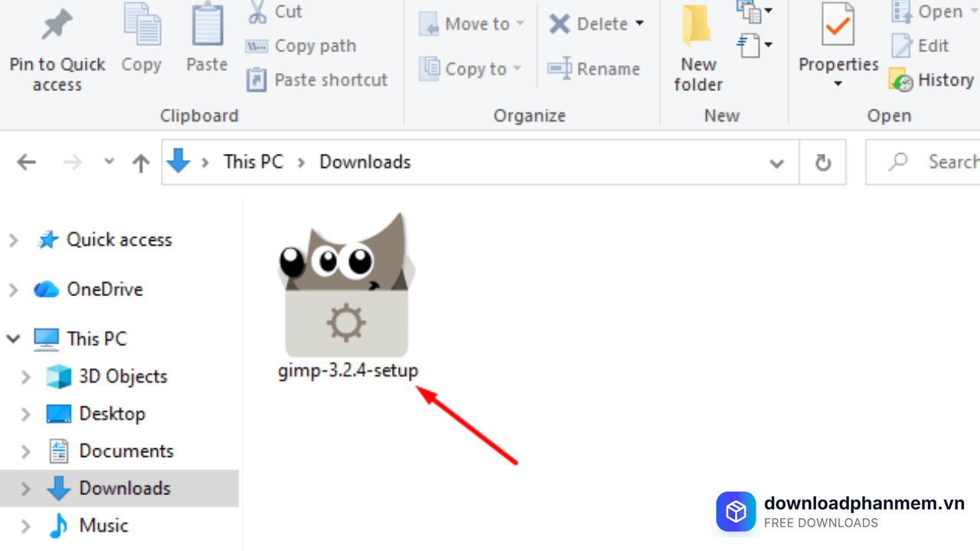Click Paste shortcut in Clipboard group
The image size is (980, 551).
316,80
